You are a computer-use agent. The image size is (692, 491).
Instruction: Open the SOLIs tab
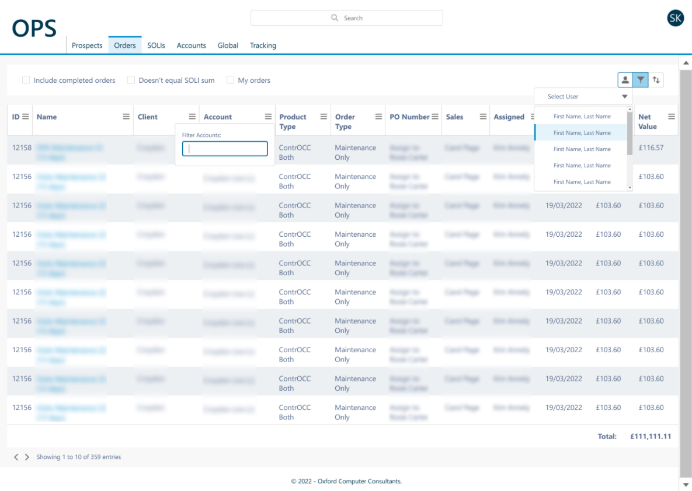click(156, 45)
